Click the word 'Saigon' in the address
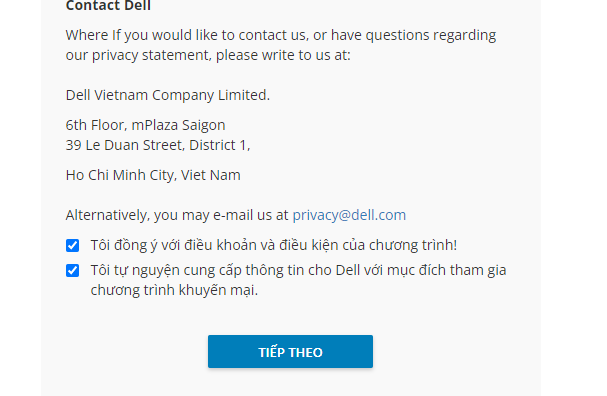Image resolution: width=607 pixels, height=396 pixels. 204,125
